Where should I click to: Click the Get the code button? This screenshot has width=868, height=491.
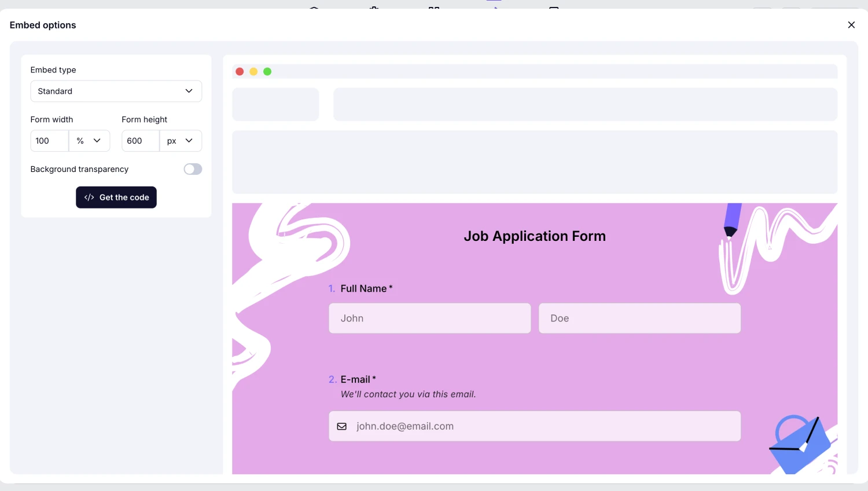point(116,197)
